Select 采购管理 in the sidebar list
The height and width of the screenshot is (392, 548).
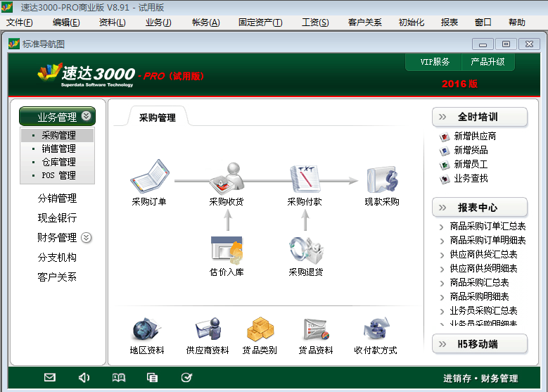tap(57, 135)
